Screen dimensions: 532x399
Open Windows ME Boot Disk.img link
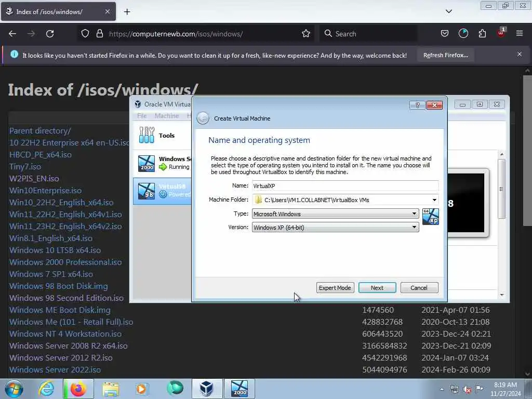(x=60, y=310)
